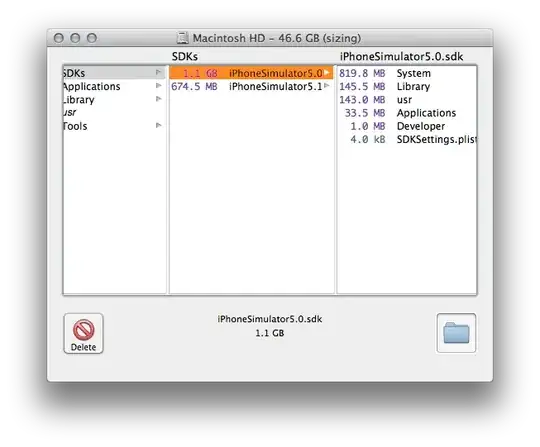Image resolution: width=540 pixels, height=447 pixels.
Task: Expand the Tools row disclosure arrow
Action: (158, 125)
